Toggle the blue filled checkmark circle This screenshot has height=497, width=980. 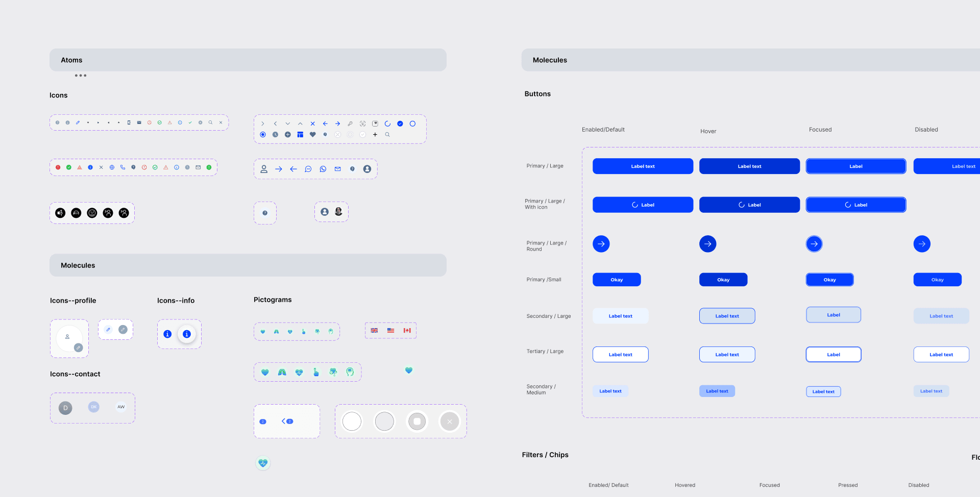click(x=400, y=123)
